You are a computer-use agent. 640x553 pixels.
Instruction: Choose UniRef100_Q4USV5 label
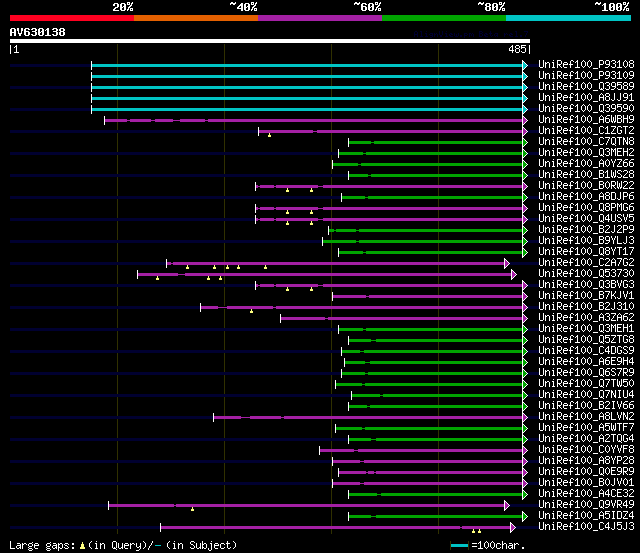586,219
